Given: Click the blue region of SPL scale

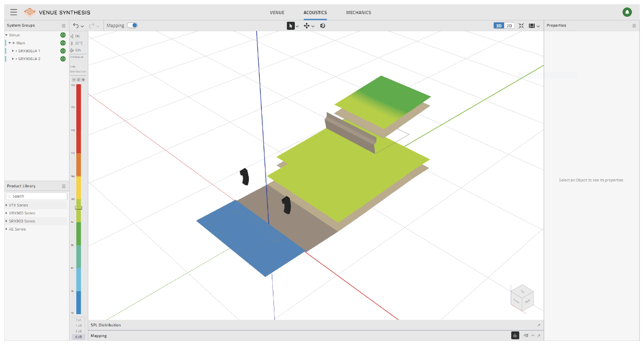Looking at the screenshot, I should pos(78,302).
